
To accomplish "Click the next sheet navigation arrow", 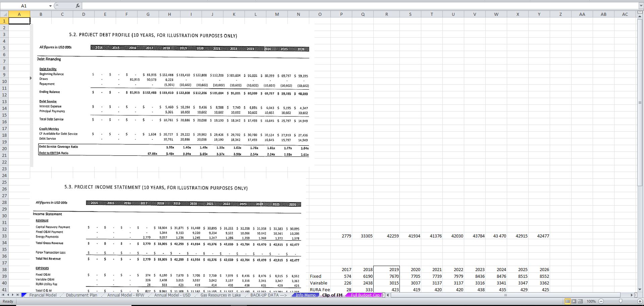I will [13, 295].
